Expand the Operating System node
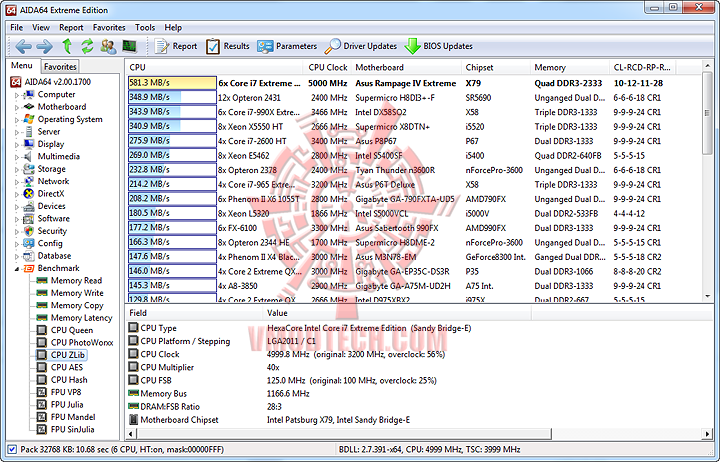 point(17,119)
